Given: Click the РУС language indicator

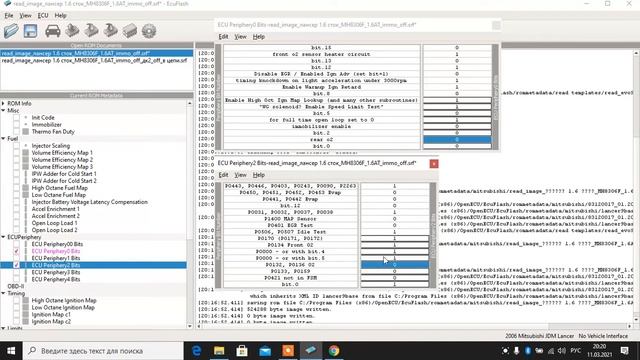Looking at the screenshot, I should pos(576,351).
